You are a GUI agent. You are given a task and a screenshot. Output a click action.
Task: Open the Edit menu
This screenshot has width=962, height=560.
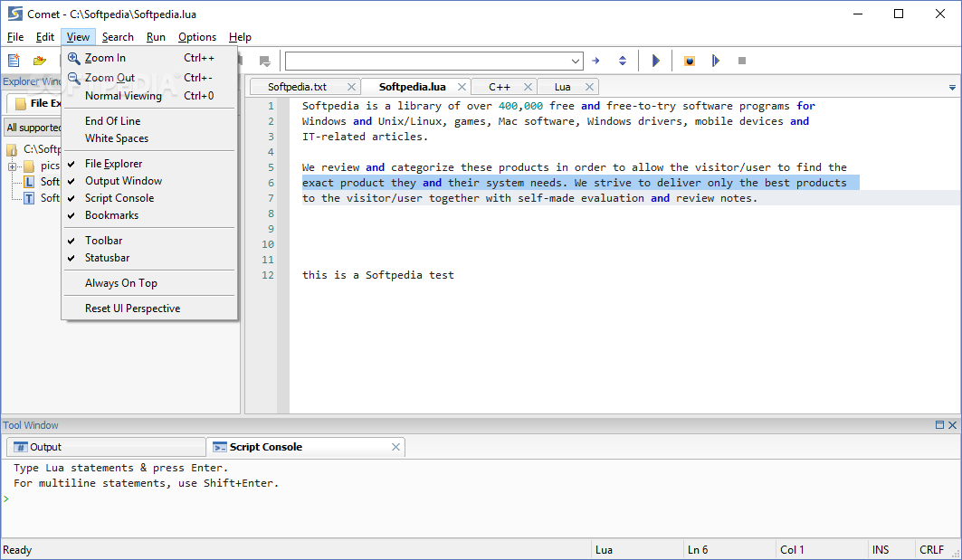pyautogui.click(x=44, y=37)
